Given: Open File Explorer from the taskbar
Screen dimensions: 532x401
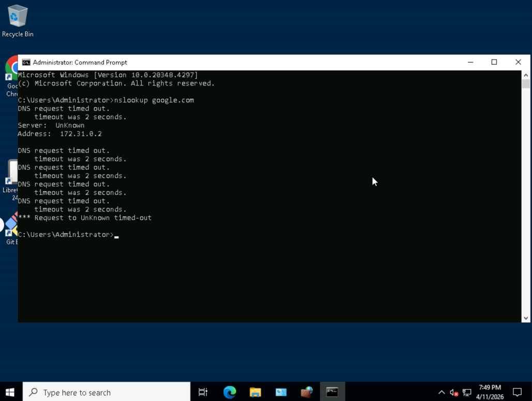Looking at the screenshot, I should 255,392.
